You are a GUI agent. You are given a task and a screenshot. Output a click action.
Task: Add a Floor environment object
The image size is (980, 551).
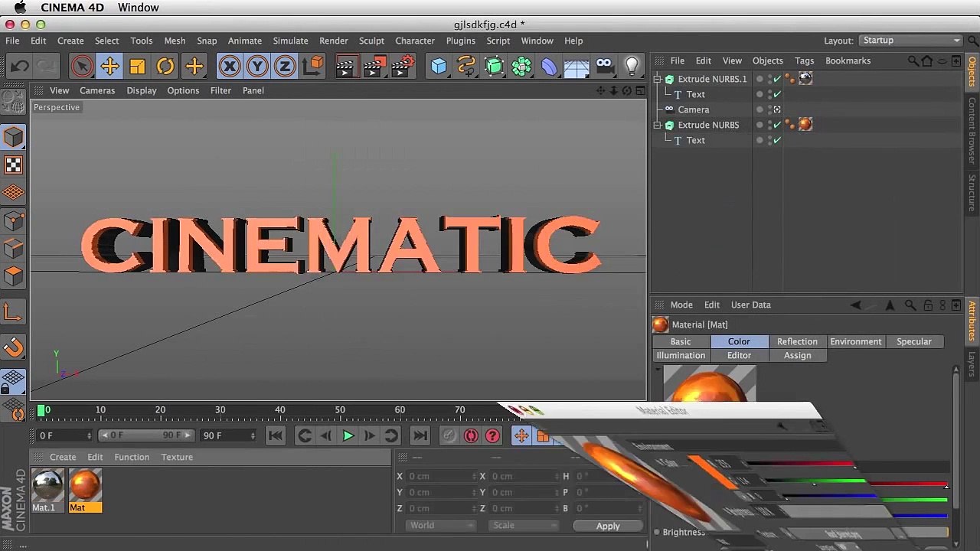tap(577, 67)
